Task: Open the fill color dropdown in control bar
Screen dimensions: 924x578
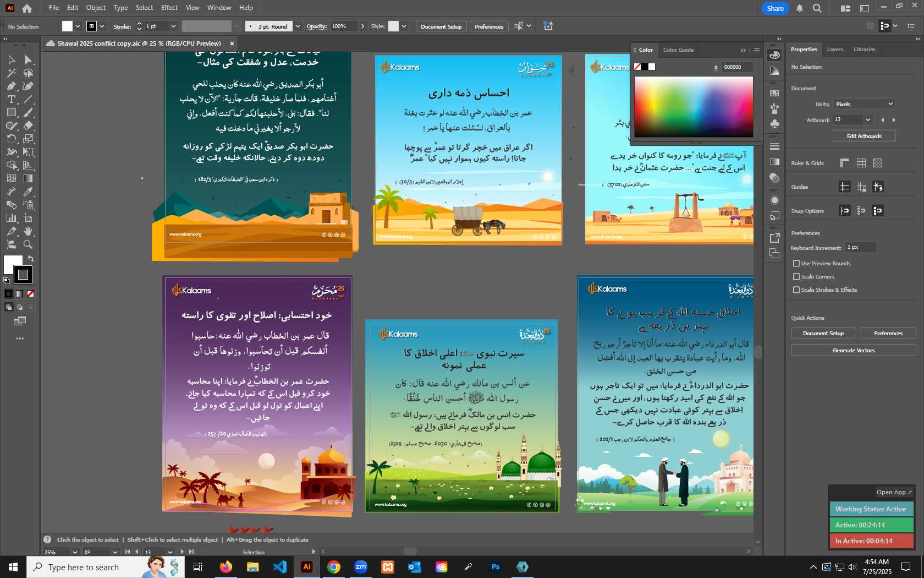Action: 78,26
